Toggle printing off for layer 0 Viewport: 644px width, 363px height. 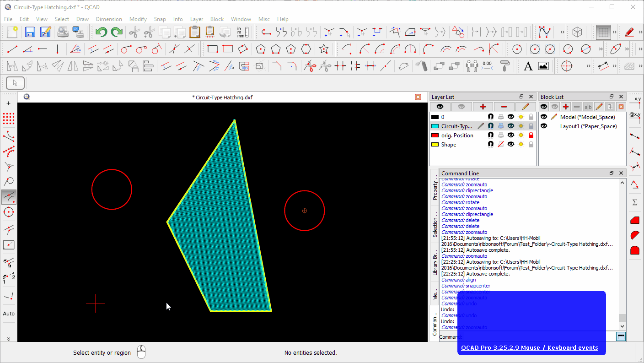pyautogui.click(x=501, y=117)
